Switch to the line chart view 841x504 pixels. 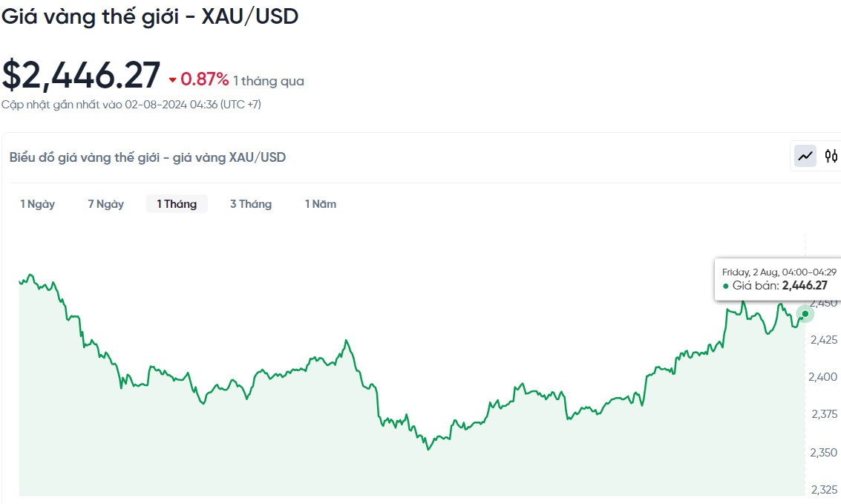tap(805, 156)
